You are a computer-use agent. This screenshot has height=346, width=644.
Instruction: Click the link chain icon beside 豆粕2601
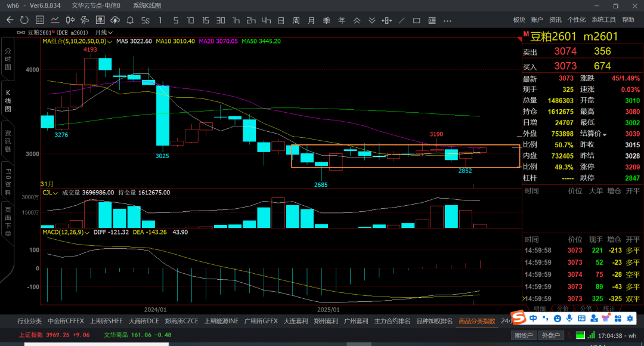click(x=21, y=32)
